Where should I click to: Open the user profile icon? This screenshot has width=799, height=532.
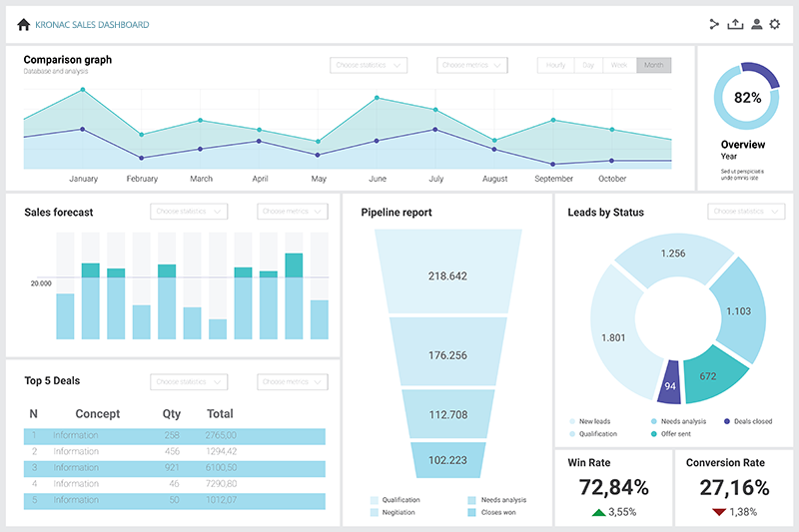tap(756, 25)
